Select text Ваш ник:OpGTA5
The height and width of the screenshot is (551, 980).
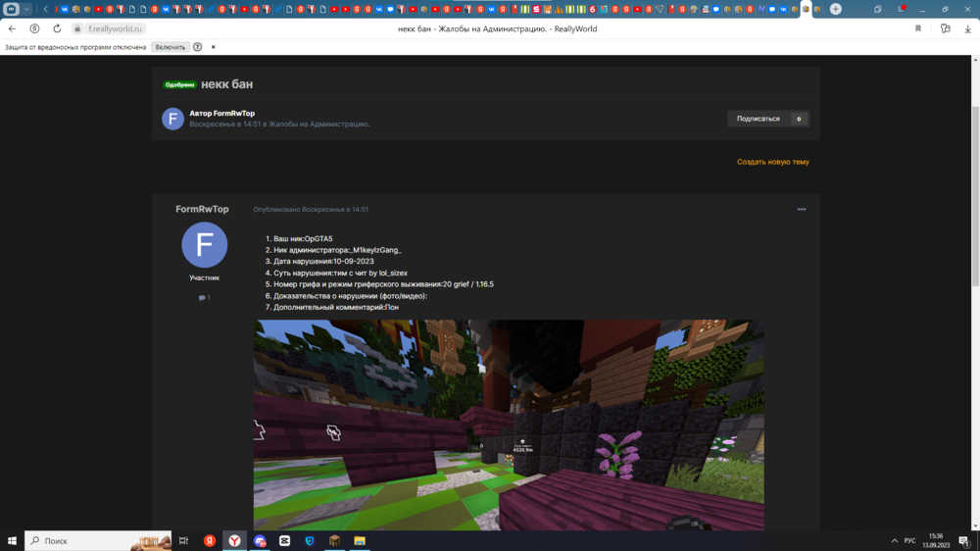[x=303, y=239]
